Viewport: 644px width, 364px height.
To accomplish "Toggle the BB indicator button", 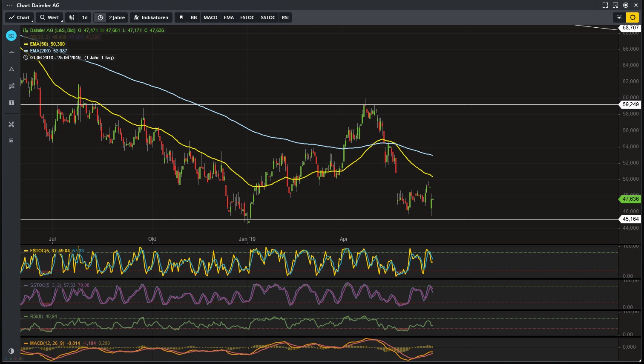I will pyautogui.click(x=194, y=17).
